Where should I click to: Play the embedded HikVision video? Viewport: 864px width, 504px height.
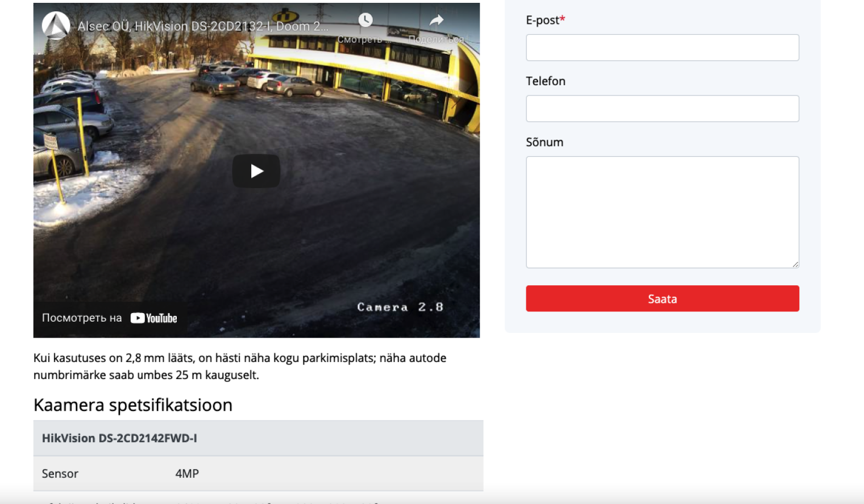click(256, 171)
